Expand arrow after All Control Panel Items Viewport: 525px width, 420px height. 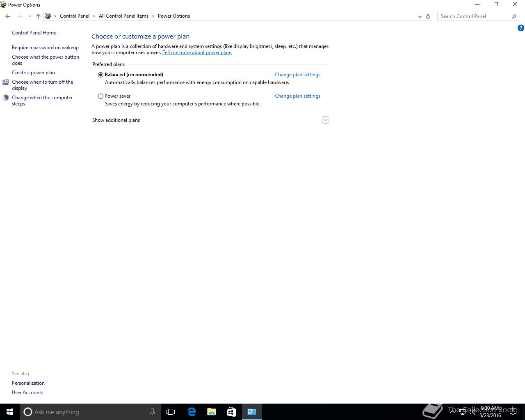coord(153,16)
